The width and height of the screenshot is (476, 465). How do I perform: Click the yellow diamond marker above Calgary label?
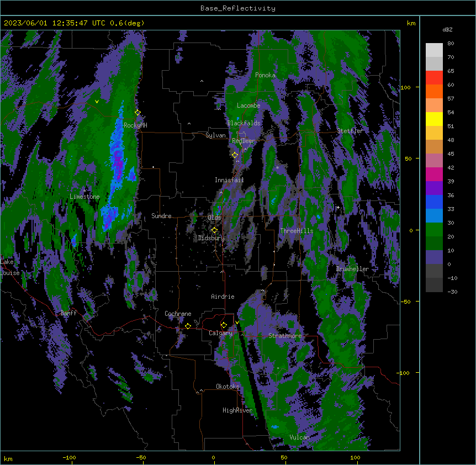(x=224, y=325)
